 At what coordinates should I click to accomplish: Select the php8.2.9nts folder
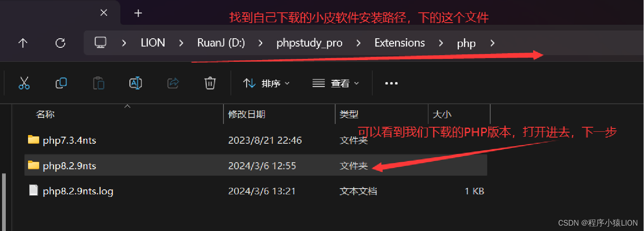coord(256,166)
